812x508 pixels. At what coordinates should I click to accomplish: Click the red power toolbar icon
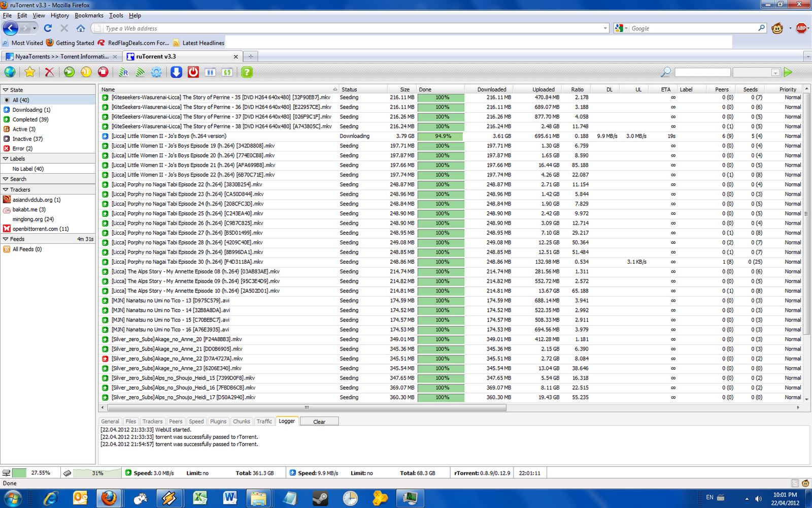[x=193, y=72]
